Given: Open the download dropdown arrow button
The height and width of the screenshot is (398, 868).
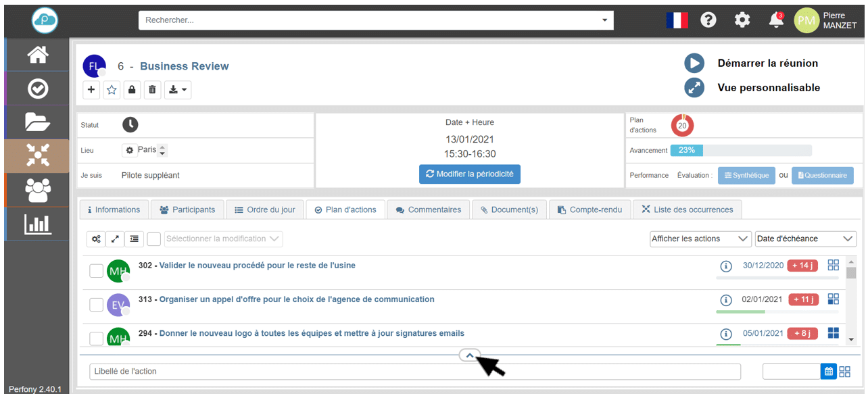Looking at the screenshot, I should point(178,89).
